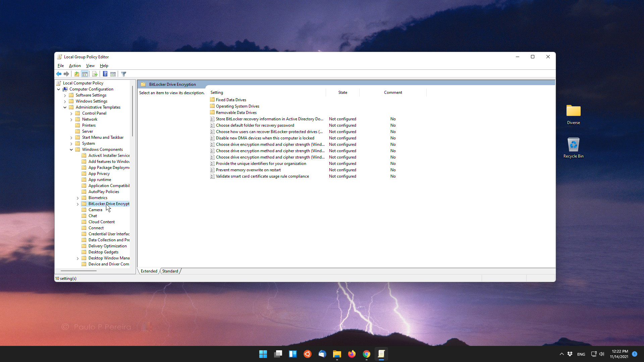The width and height of the screenshot is (644, 362).
Task: Open the Recycle Bin desktop icon
Action: (x=573, y=148)
